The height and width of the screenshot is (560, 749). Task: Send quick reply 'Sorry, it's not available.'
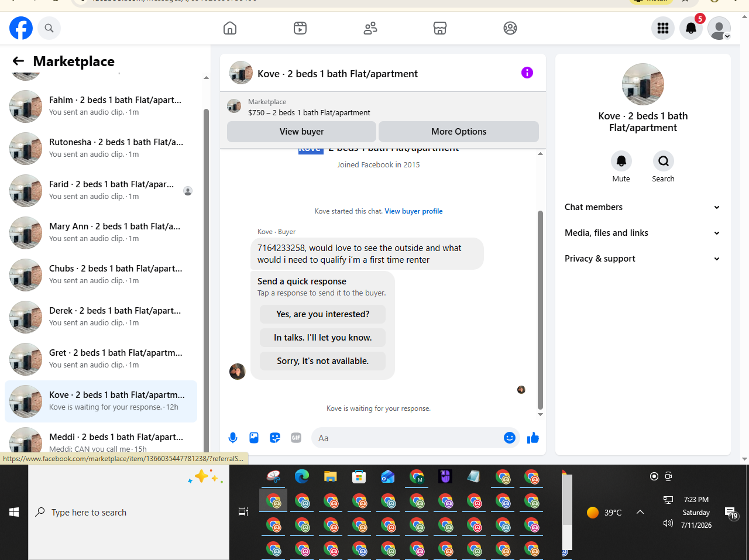(x=323, y=361)
